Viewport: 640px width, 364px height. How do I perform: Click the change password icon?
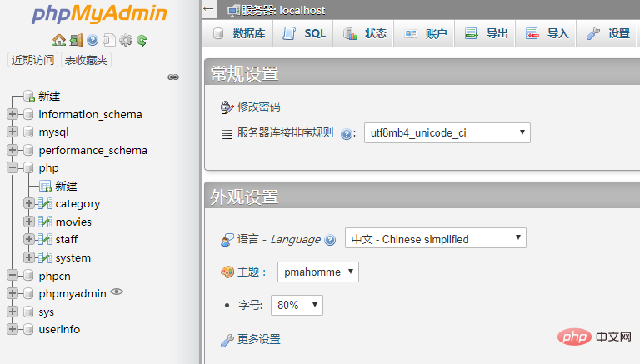tap(227, 107)
